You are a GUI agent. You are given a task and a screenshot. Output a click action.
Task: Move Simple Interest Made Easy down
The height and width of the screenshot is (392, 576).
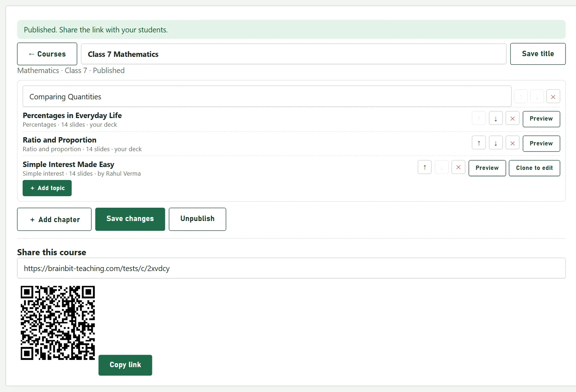tap(441, 167)
